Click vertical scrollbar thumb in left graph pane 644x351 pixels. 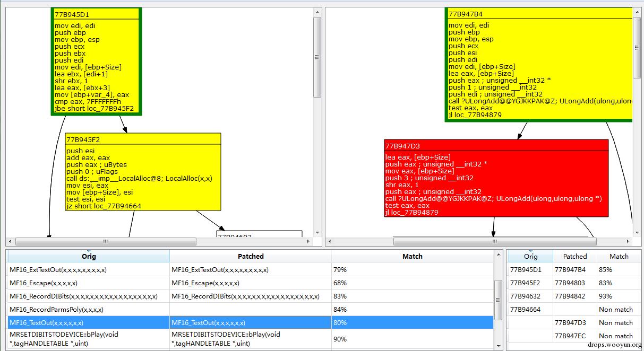click(x=317, y=57)
